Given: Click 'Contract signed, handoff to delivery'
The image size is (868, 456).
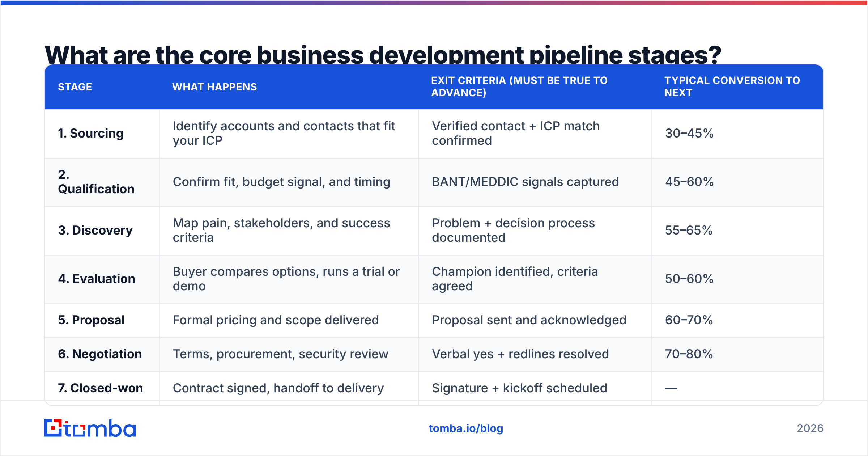Looking at the screenshot, I should coord(278,388).
